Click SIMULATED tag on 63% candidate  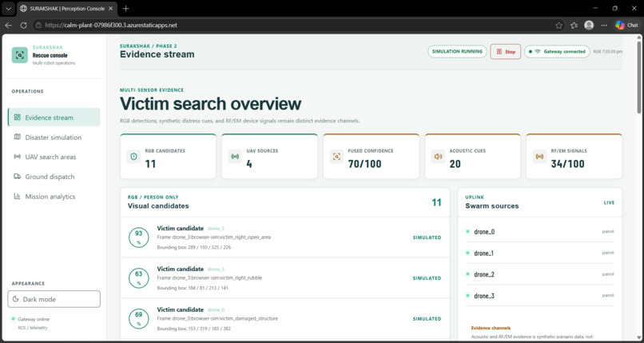(427, 278)
